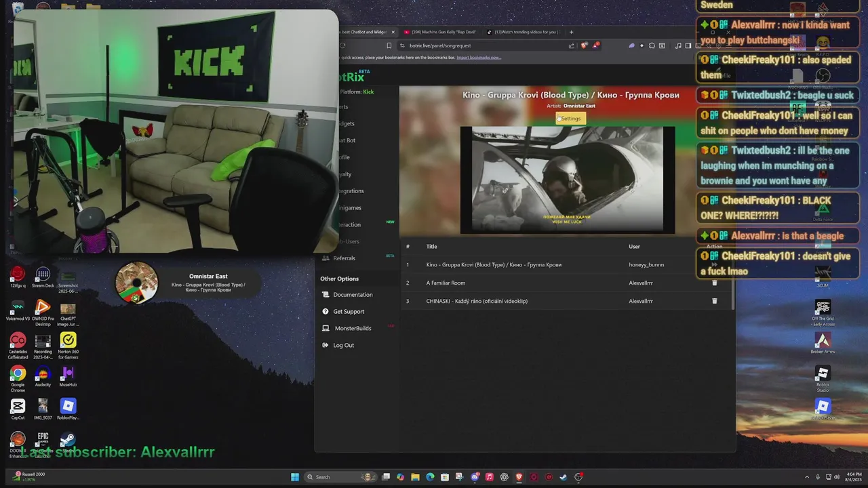Select the Roblox Studio desktop shortcut
The width and height of the screenshot is (868, 488).
coord(823,378)
